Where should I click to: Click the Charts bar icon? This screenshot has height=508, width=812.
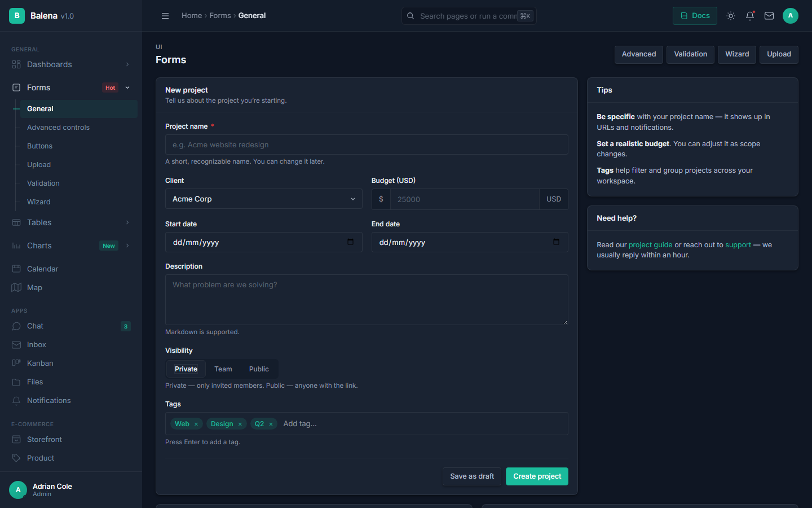(x=16, y=246)
